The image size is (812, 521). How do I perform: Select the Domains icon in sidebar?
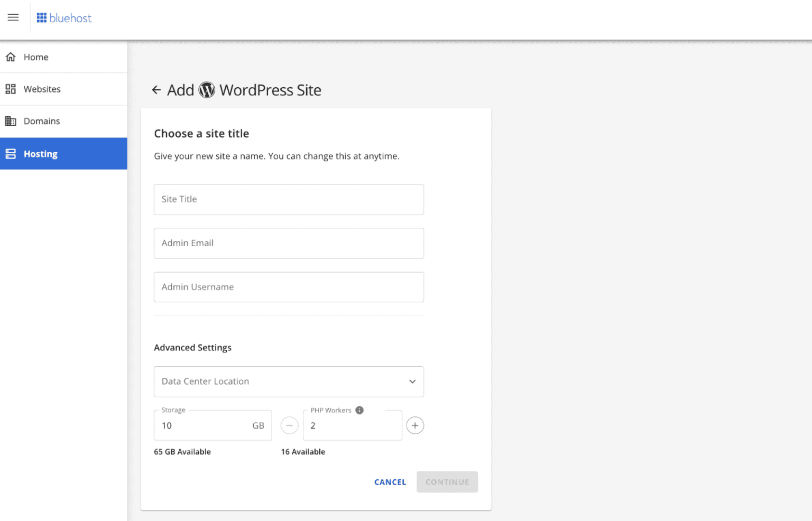pyautogui.click(x=11, y=121)
